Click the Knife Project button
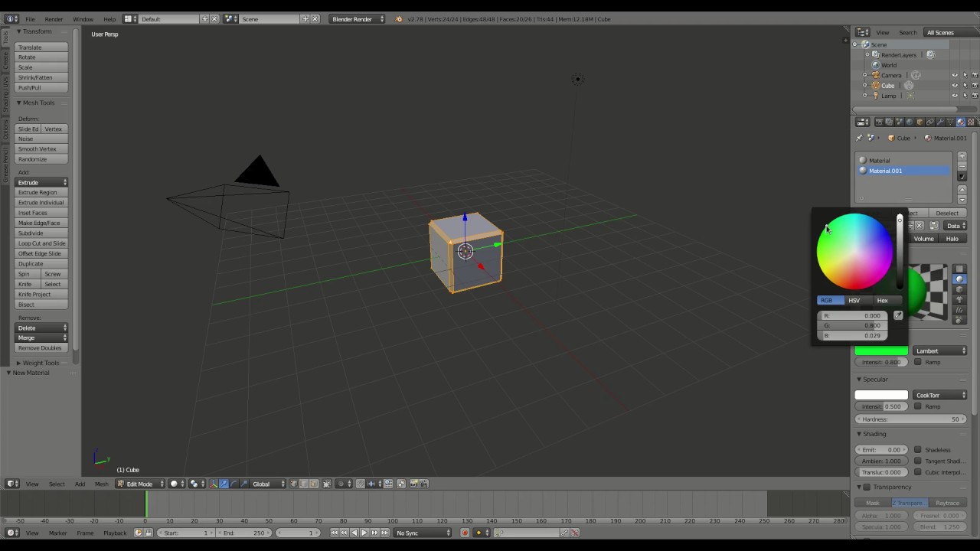Screen dimensions: 980x551 coord(42,295)
